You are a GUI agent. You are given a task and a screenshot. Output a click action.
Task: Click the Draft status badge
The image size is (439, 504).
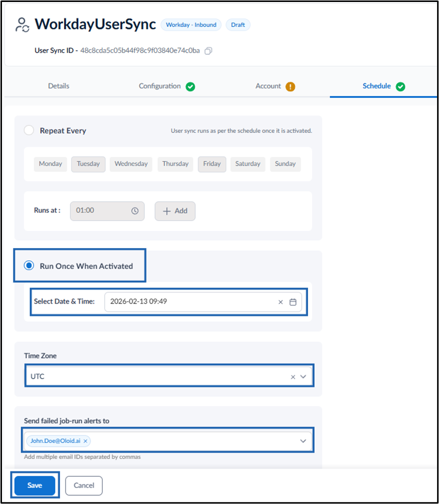(238, 25)
